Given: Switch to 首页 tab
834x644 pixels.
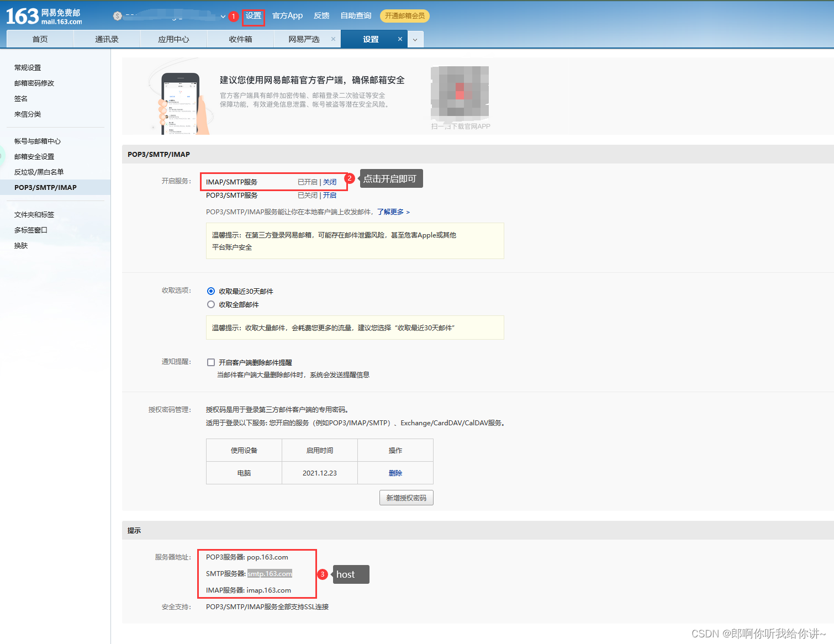Looking at the screenshot, I should click(x=40, y=39).
